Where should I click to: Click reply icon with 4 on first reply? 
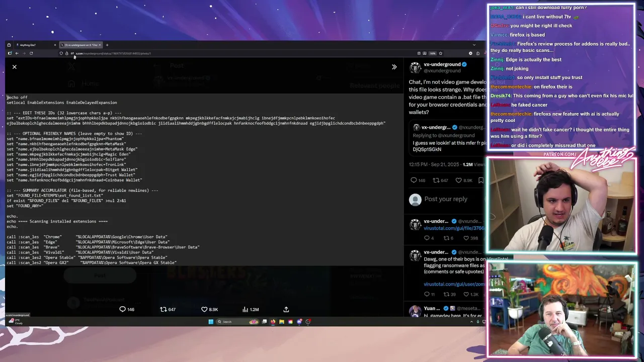coord(427,238)
